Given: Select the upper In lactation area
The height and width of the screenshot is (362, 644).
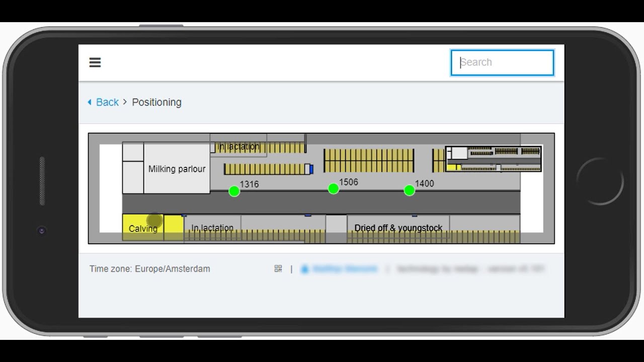Looking at the screenshot, I should click(x=238, y=146).
